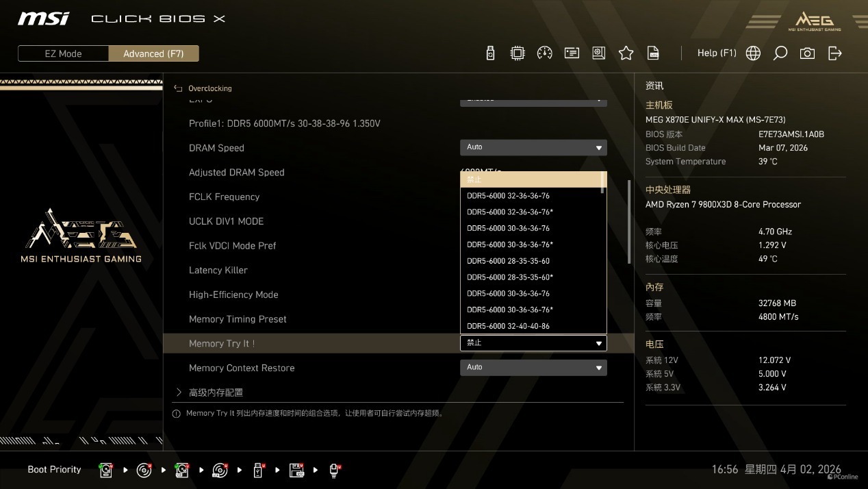Open the hardware monitor gauge icon

[x=545, y=53]
